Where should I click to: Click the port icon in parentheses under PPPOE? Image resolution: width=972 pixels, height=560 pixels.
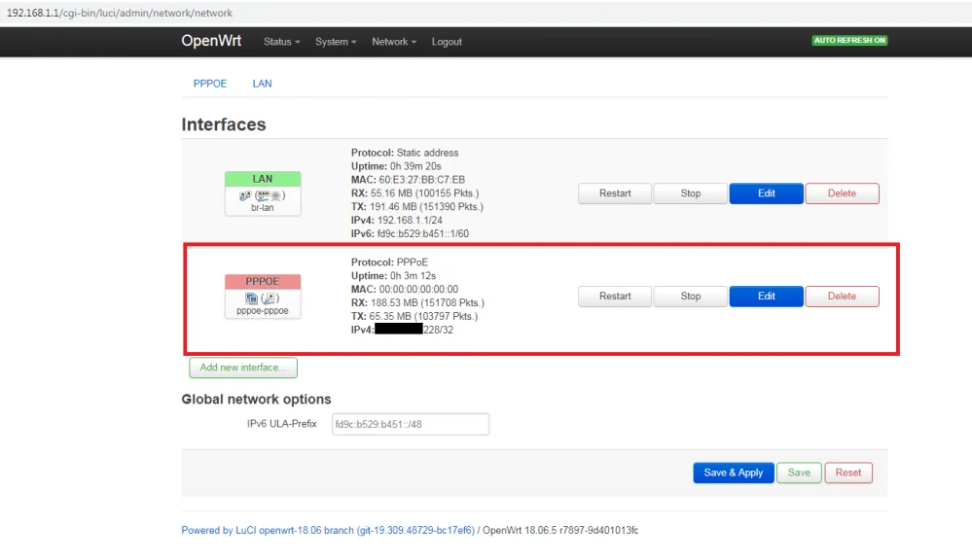(270, 297)
